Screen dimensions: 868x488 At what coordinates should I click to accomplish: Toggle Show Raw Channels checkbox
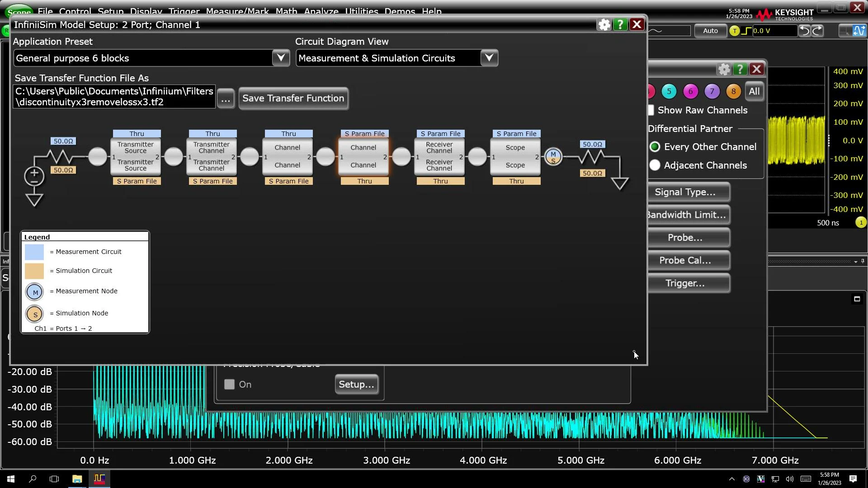tap(651, 110)
